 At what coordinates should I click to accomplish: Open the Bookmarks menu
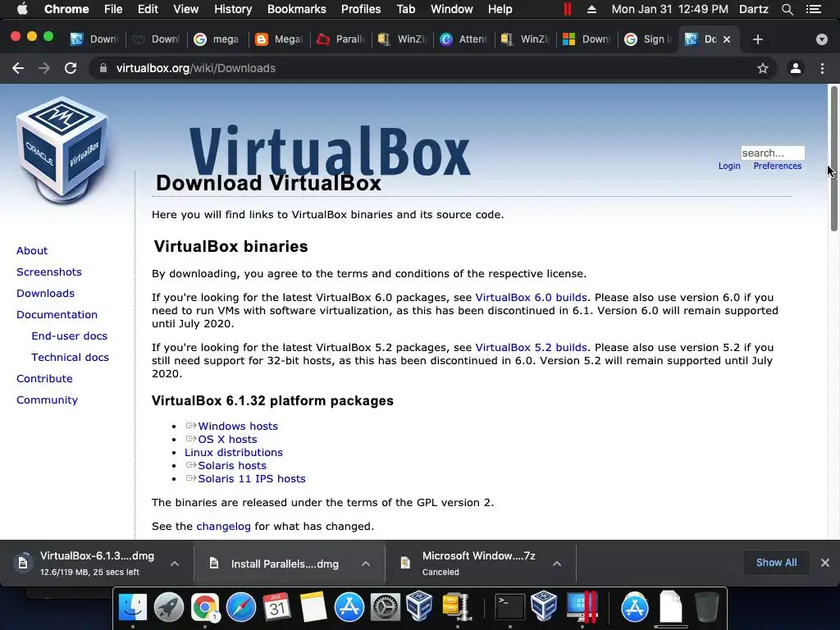(x=297, y=9)
